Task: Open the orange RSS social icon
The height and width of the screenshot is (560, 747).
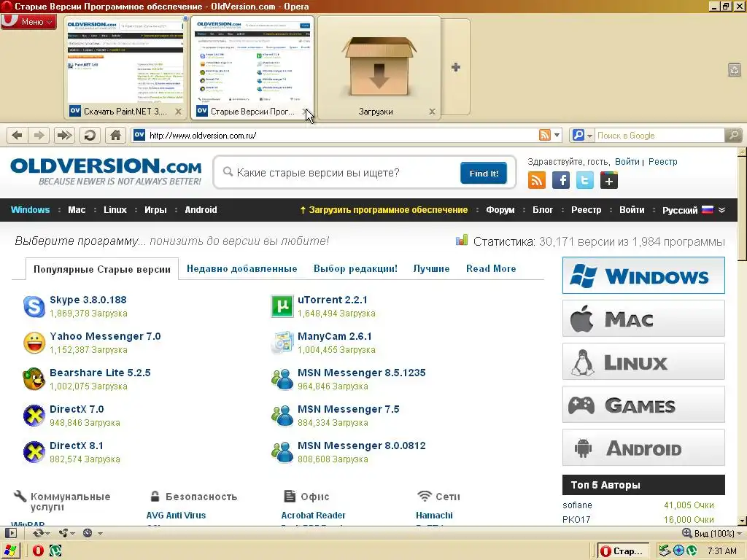Action: coord(537,181)
